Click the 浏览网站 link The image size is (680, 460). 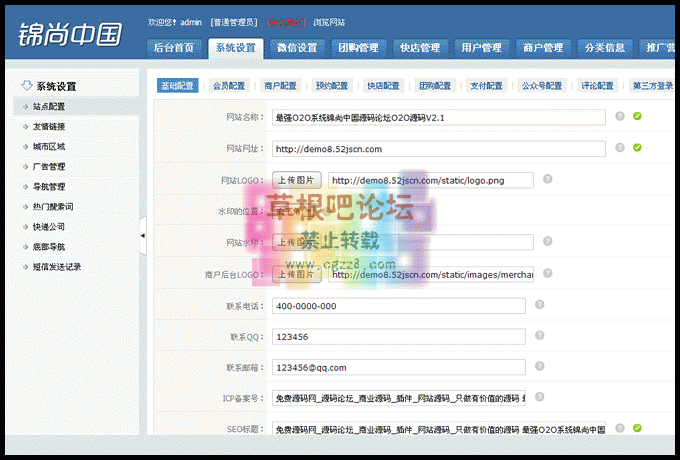329,22
